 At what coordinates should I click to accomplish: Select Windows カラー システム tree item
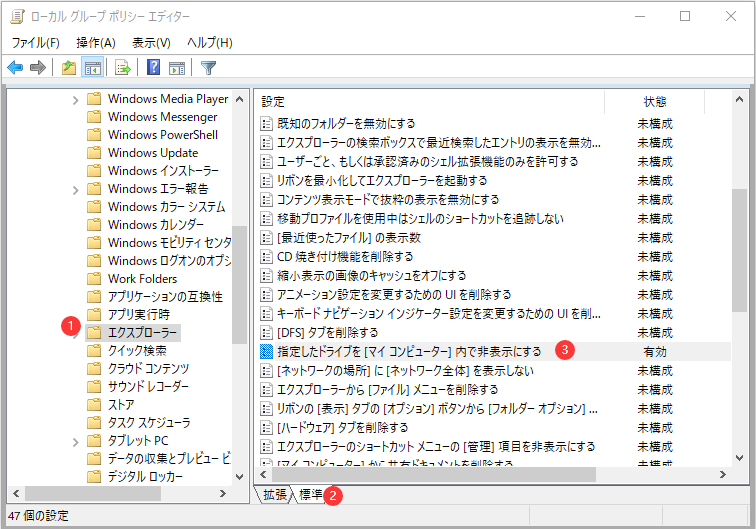tap(167, 207)
